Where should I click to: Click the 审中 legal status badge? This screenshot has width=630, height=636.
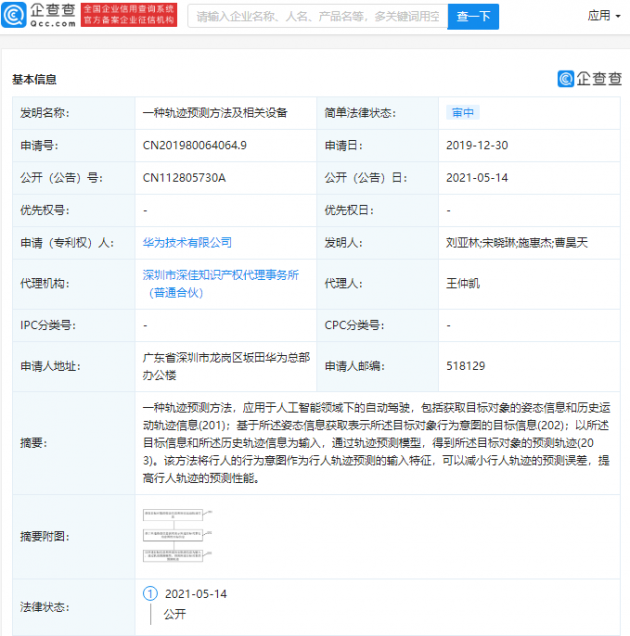point(463,113)
